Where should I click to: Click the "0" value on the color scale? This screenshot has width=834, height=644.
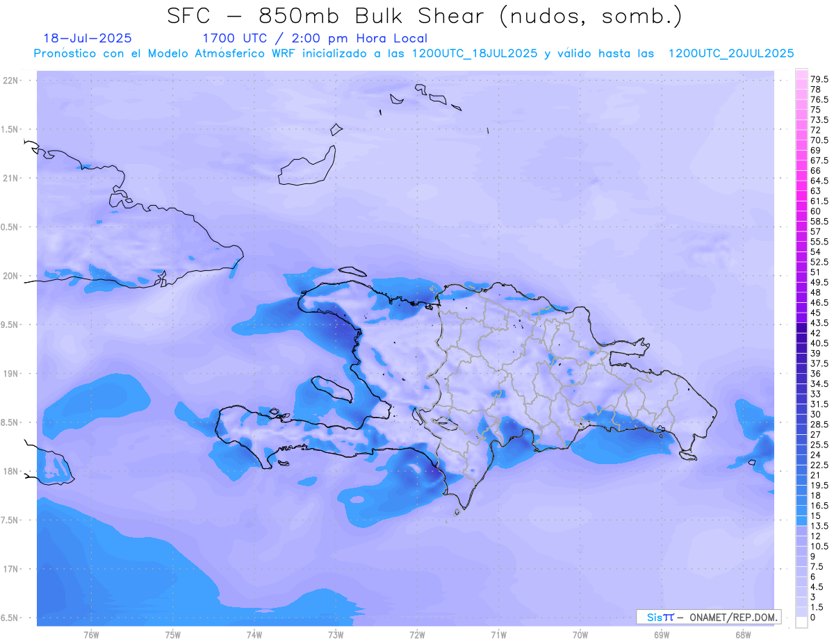813,617
